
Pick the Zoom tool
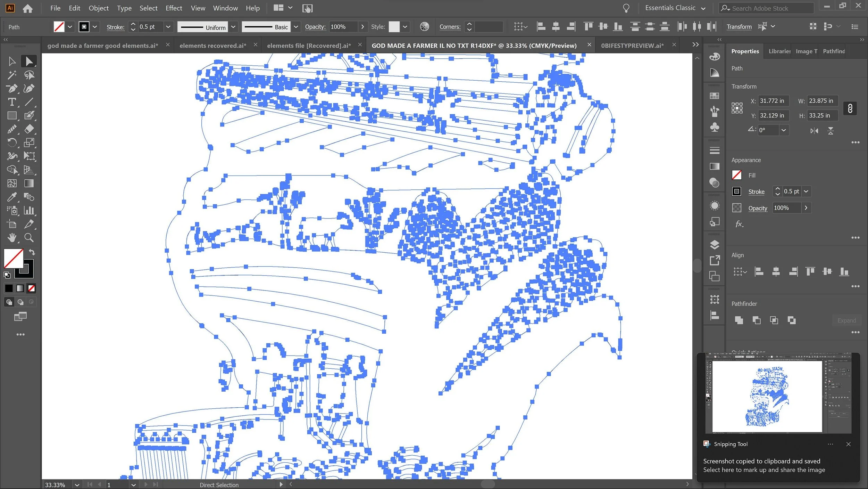tap(29, 238)
